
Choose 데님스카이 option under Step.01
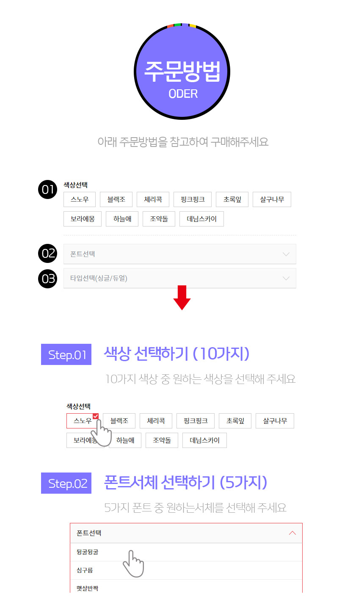tap(204, 440)
